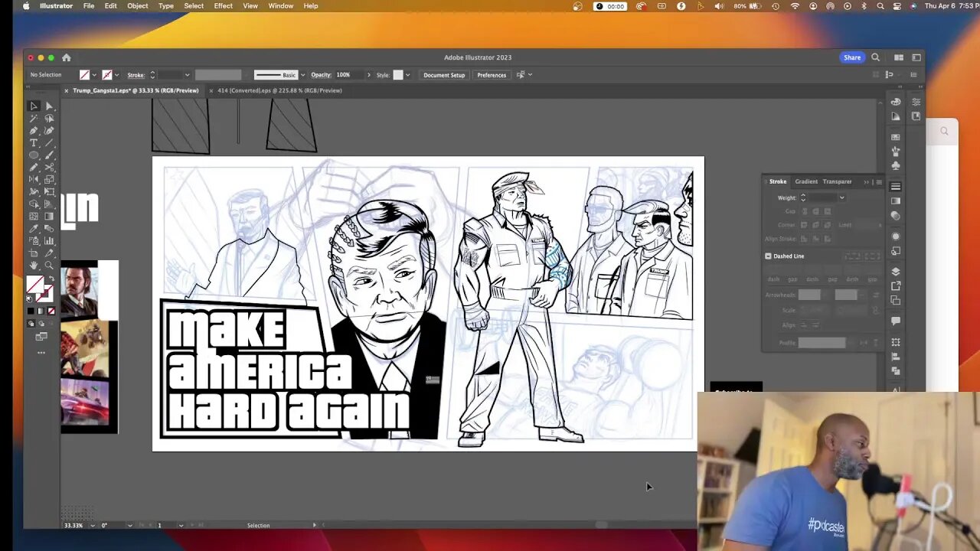Set fill mode to Gradient

click(41, 311)
